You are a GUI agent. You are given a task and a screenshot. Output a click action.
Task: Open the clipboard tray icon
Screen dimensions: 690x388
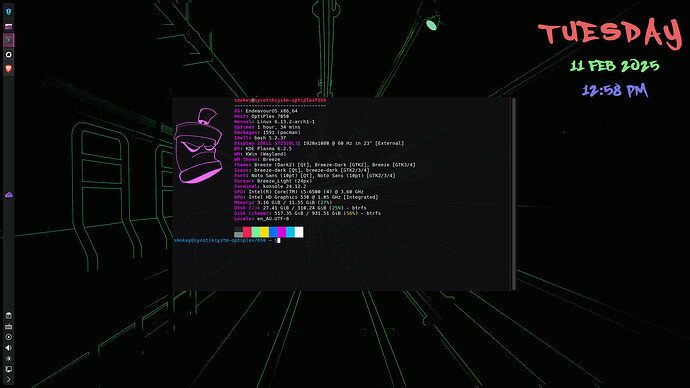[8, 315]
